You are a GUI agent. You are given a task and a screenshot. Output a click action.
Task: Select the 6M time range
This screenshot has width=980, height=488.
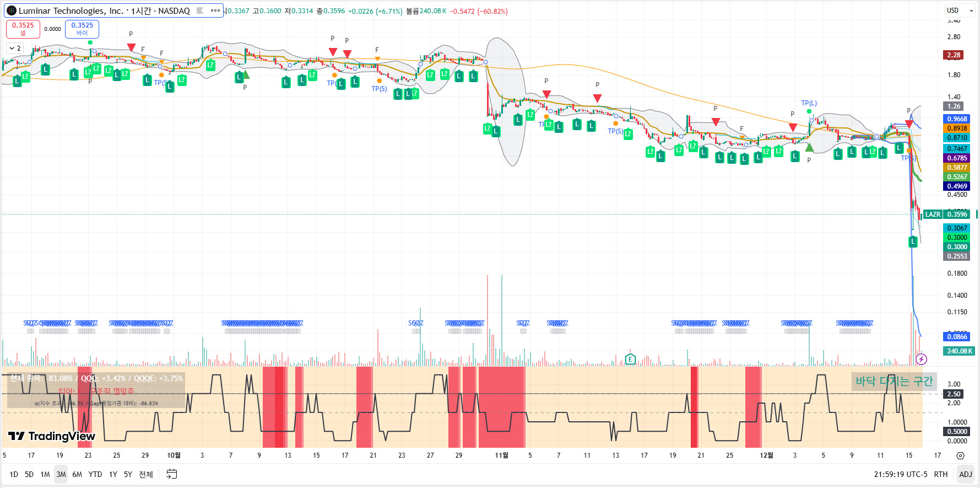tap(77, 474)
